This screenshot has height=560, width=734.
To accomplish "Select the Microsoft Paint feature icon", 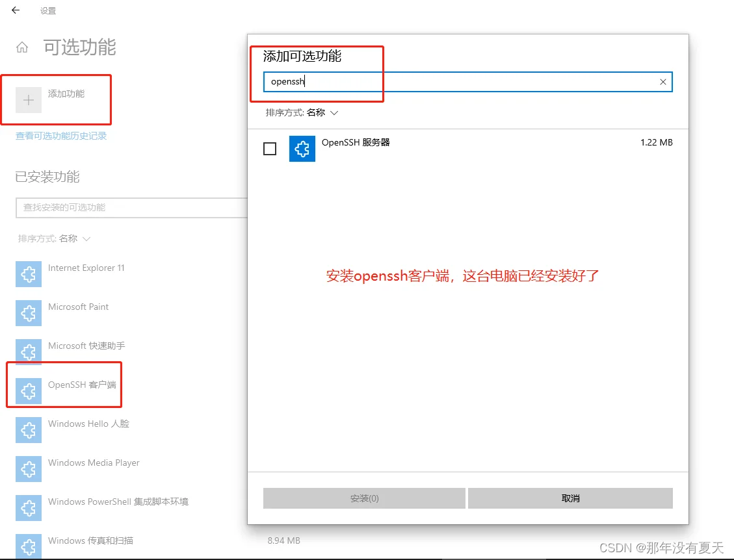I will click(29, 313).
